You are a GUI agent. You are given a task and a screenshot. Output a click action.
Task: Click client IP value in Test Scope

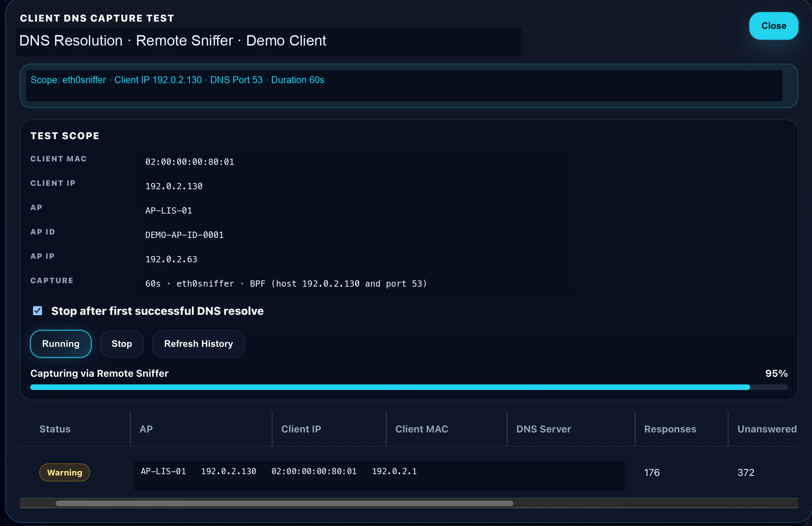174,186
